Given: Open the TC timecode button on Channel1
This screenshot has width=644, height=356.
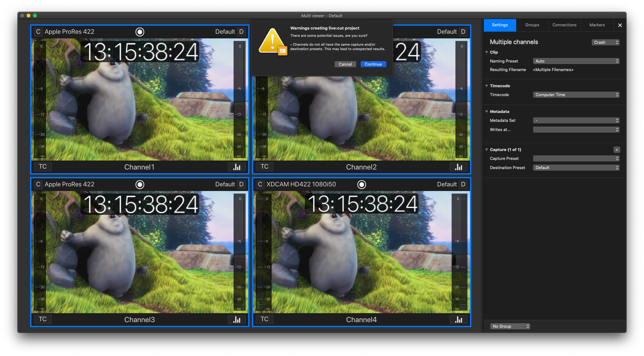Looking at the screenshot, I should (43, 167).
